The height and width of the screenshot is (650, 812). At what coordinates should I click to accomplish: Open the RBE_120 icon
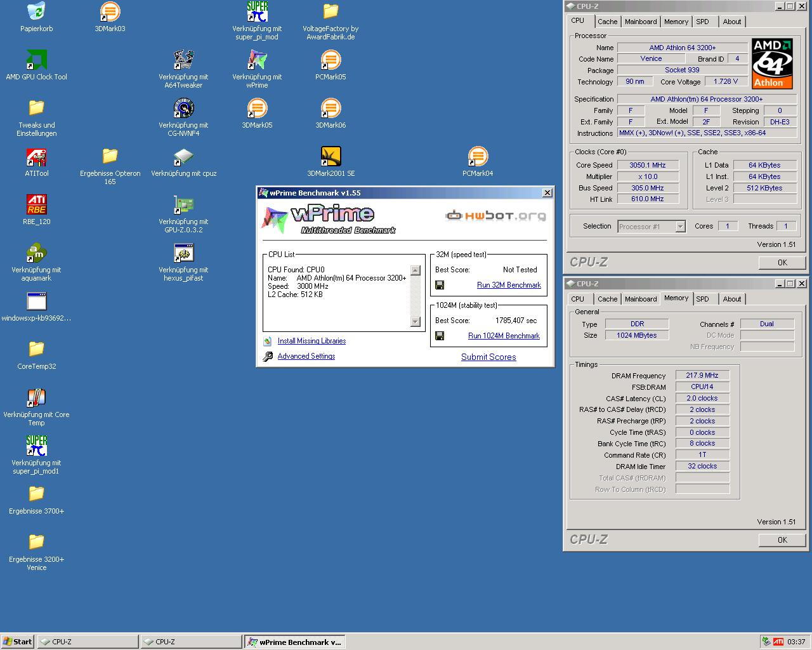(36, 204)
